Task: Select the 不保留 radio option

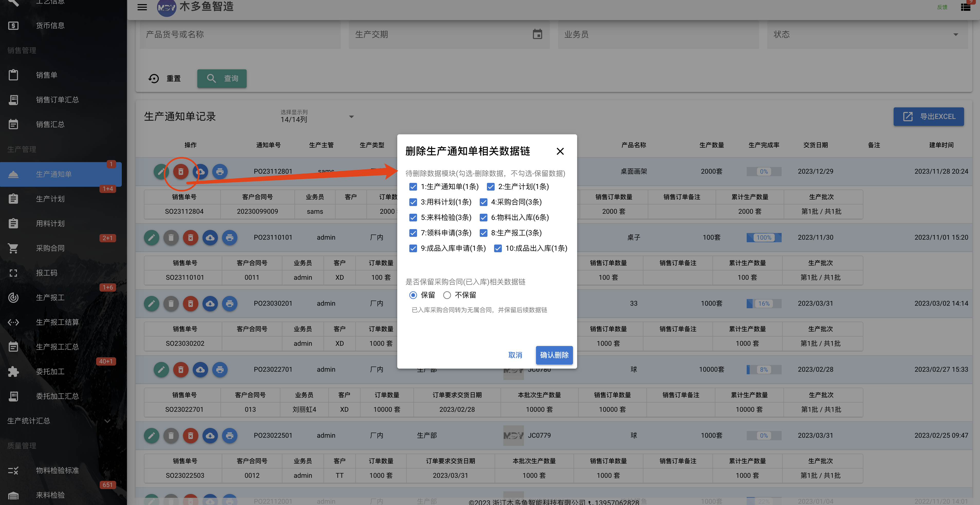Action: tap(447, 295)
